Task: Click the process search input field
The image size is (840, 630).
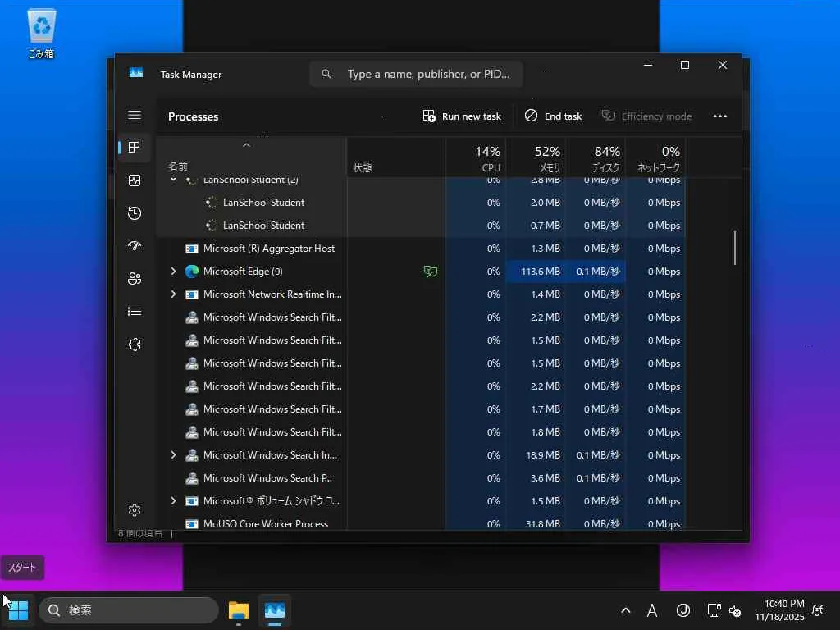Action: [x=416, y=74]
